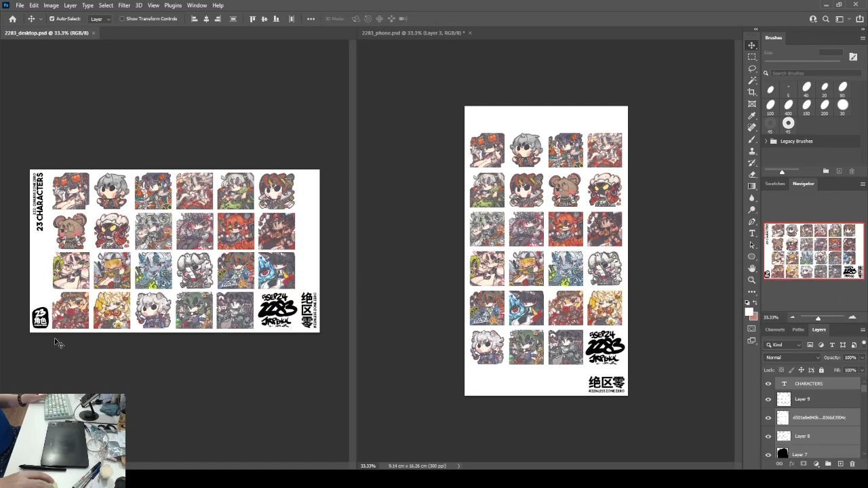The width and height of the screenshot is (868, 488).
Task: Click the Create new layer icon
Action: [x=840, y=464]
